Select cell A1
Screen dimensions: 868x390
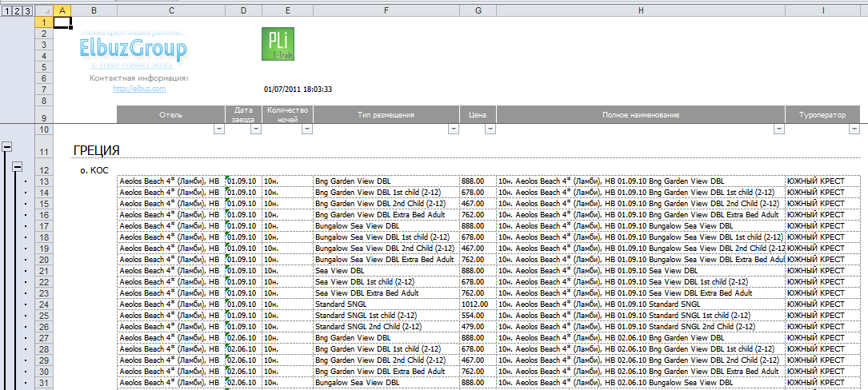[x=62, y=22]
